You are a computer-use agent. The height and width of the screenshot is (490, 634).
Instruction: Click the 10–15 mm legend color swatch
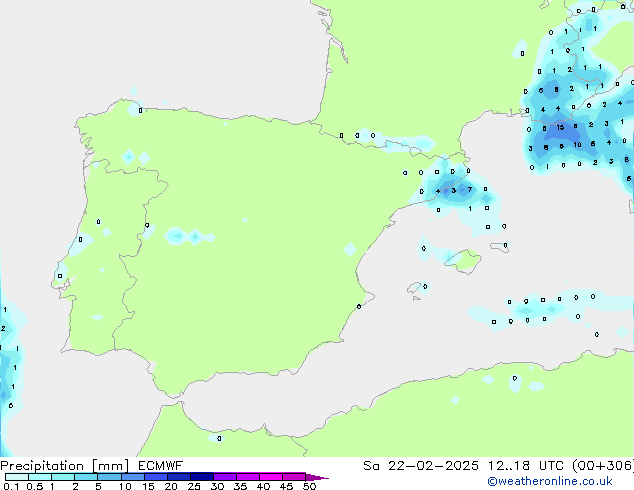(x=132, y=477)
